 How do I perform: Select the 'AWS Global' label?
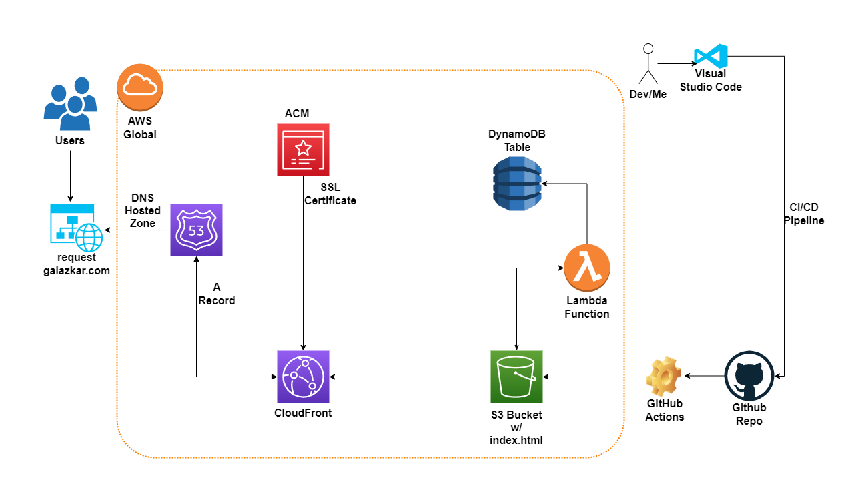point(140,128)
